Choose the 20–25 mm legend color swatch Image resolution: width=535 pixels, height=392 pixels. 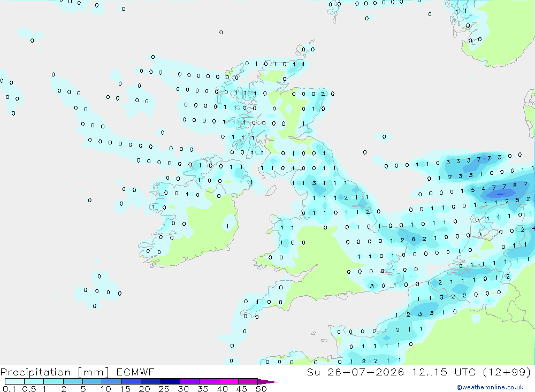(151, 381)
